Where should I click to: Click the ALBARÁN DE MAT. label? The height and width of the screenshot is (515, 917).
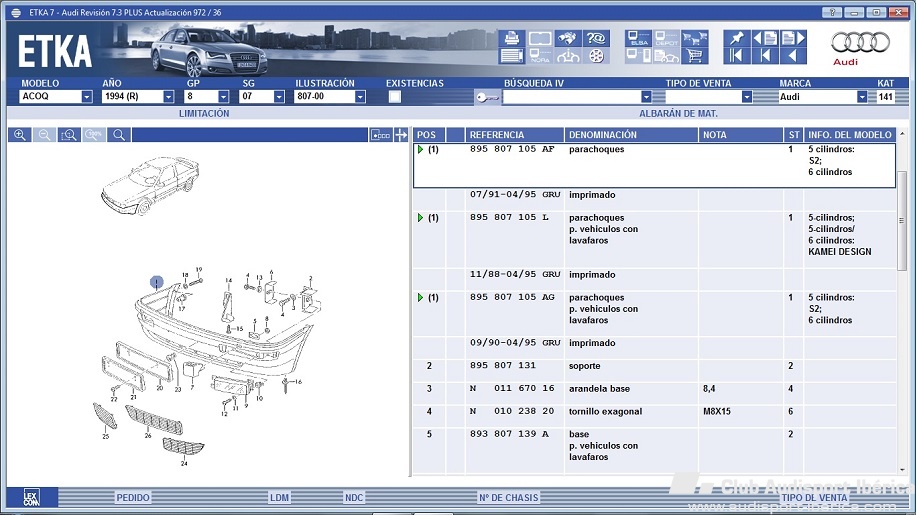678,113
